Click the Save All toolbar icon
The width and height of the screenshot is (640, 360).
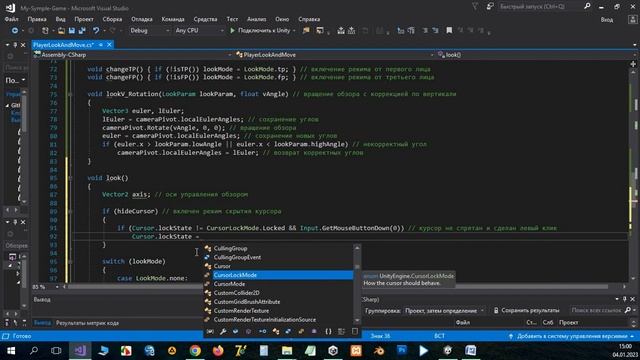(82, 31)
